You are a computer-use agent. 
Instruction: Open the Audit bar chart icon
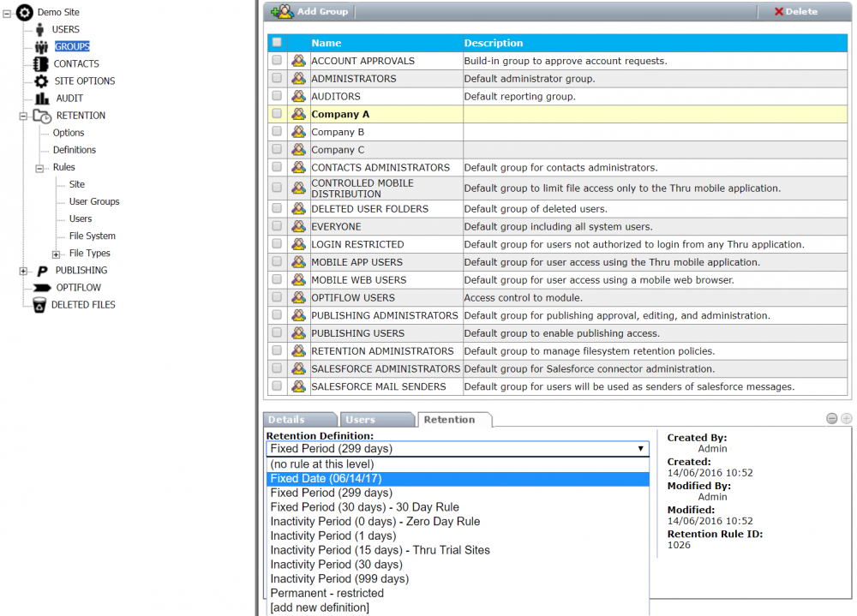click(x=42, y=99)
